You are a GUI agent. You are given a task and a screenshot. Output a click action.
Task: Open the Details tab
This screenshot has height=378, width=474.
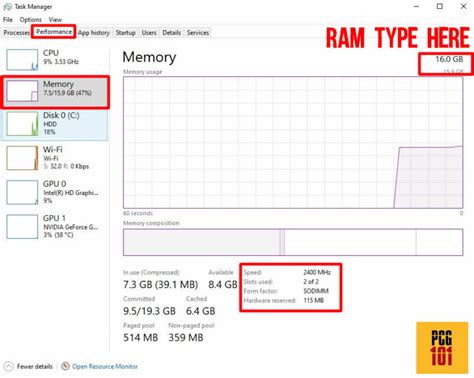click(x=172, y=33)
